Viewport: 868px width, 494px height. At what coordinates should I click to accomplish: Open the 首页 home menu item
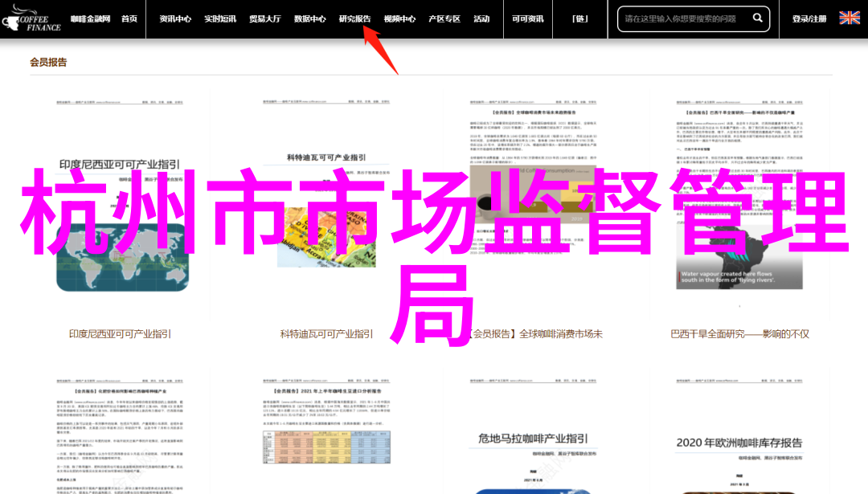(x=129, y=19)
